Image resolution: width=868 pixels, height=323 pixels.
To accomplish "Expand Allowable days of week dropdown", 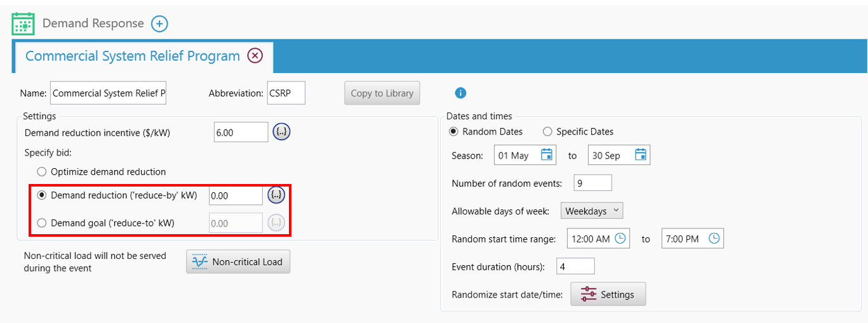I will pyautogui.click(x=592, y=211).
